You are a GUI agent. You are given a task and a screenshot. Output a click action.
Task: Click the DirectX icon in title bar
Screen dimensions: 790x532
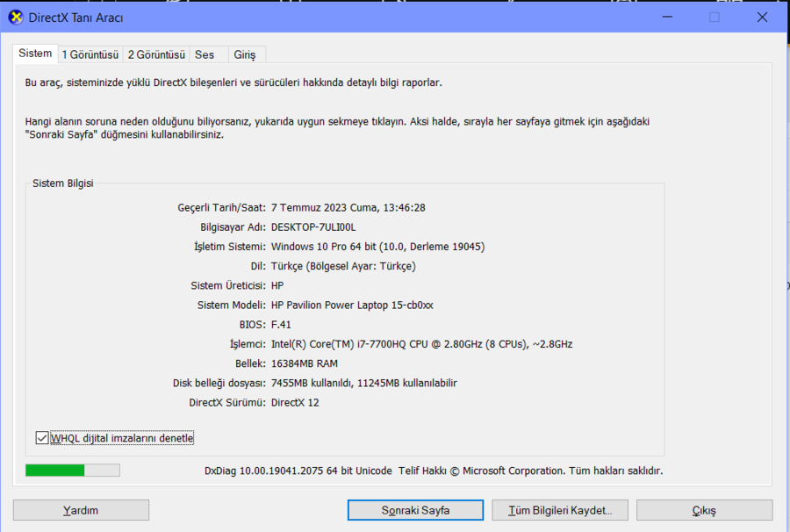click(16, 18)
